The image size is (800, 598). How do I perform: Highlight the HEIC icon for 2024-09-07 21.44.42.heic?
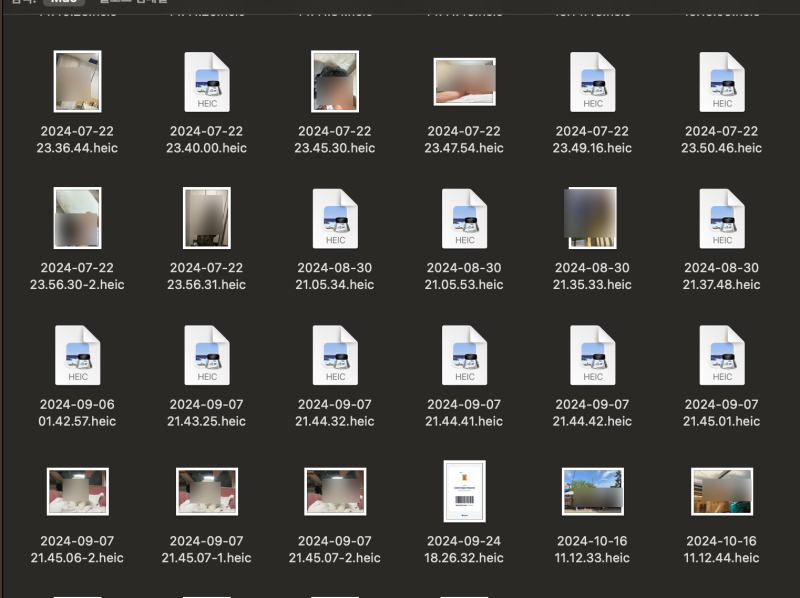592,355
